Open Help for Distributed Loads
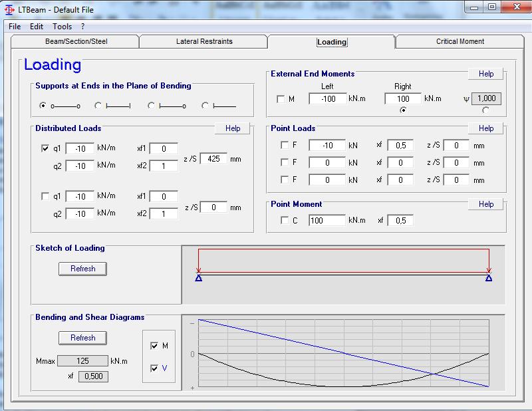 [x=233, y=128]
